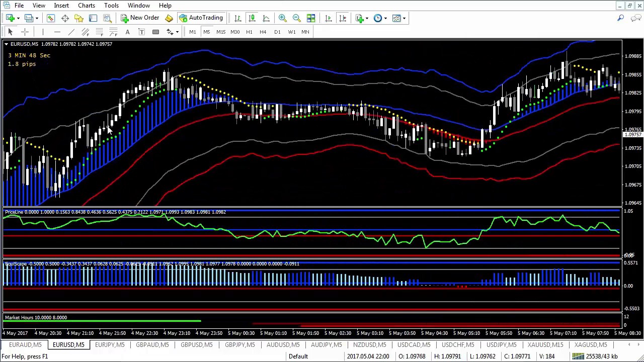
Task: Switch to candlestick chart display
Action: pyautogui.click(x=252, y=18)
